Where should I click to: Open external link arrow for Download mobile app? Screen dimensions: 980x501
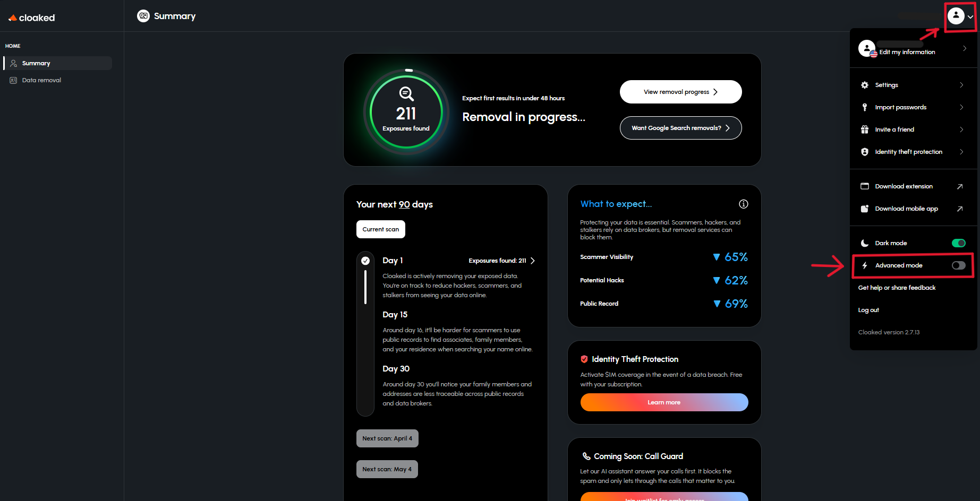(x=960, y=209)
